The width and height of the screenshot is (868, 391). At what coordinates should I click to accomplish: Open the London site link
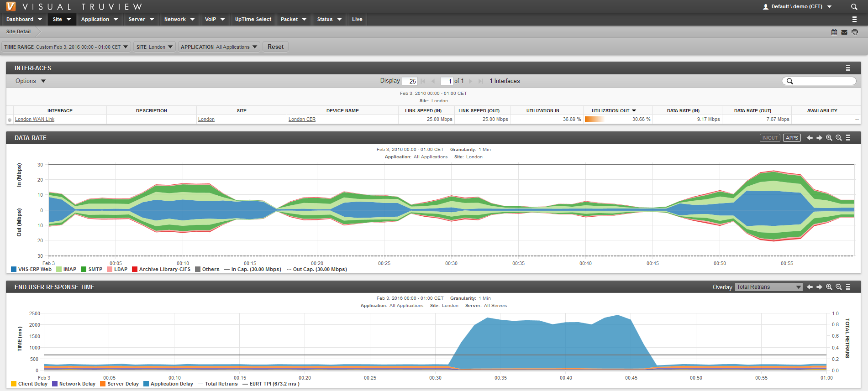pos(206,120)
